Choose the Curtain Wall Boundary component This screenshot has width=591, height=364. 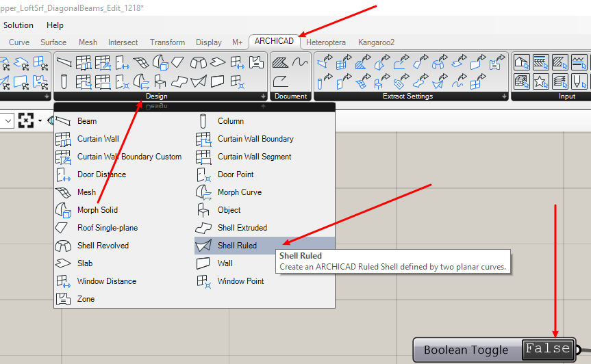point(255,139)
